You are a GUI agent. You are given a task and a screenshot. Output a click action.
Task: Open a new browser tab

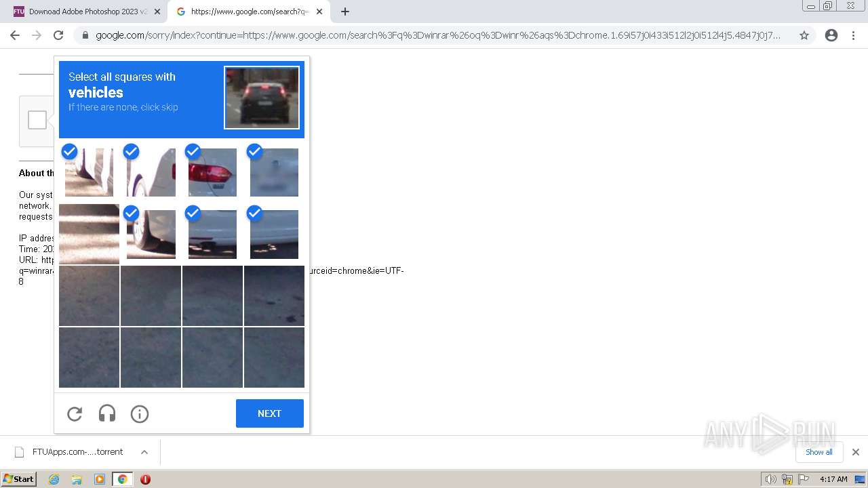click(x=345, y=12)
